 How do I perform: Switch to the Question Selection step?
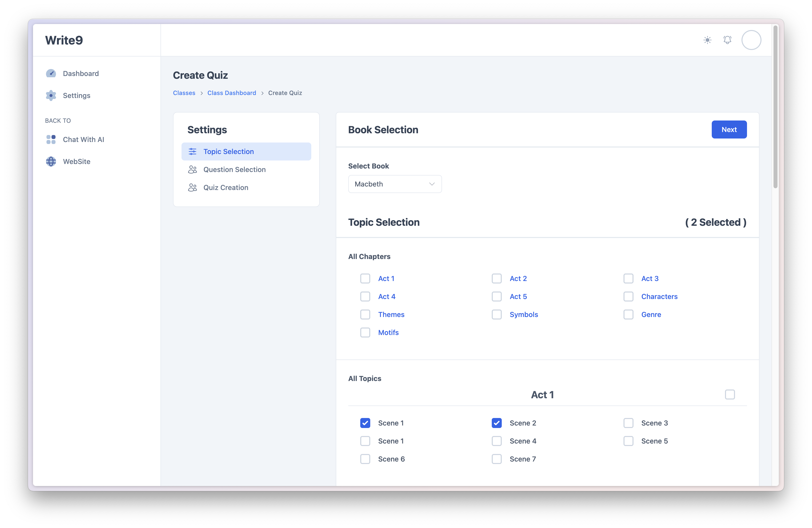[x=234, y=169]
